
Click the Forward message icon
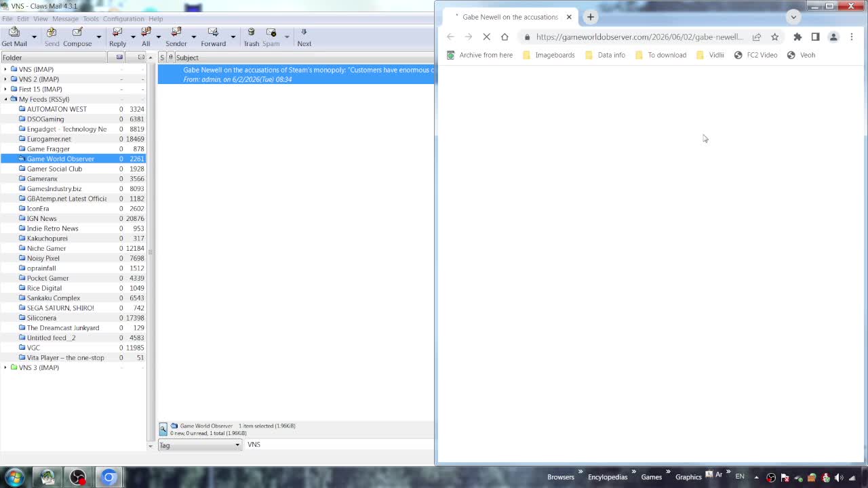(213, 37)
